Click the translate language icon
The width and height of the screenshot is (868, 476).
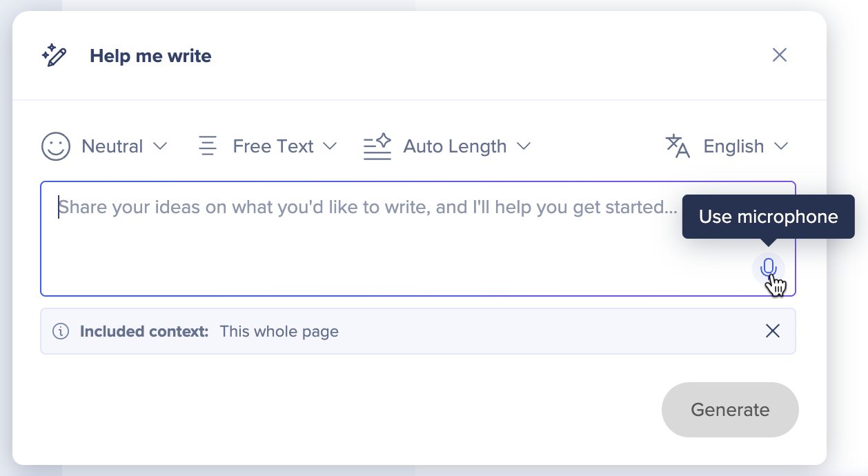pos(678,146)
